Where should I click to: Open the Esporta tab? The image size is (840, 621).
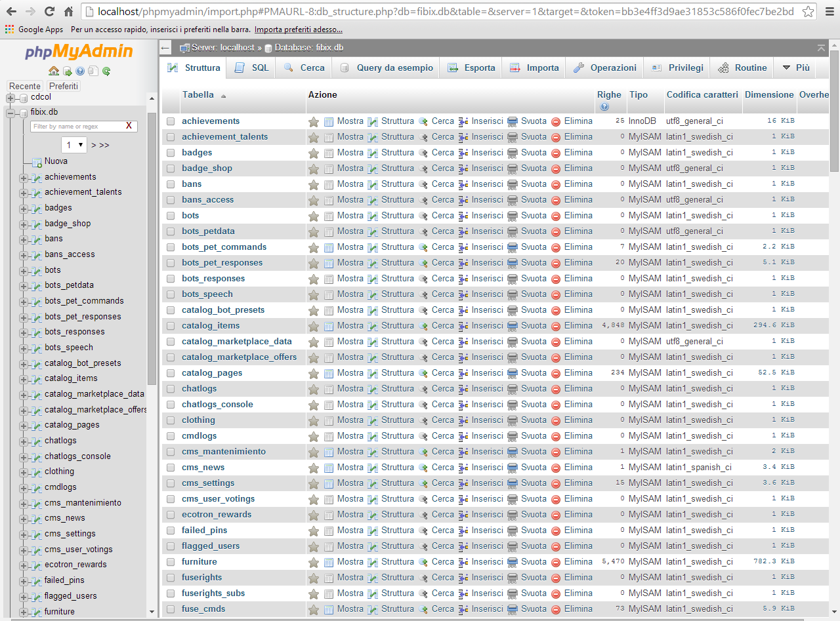click(x=471, y=68)
